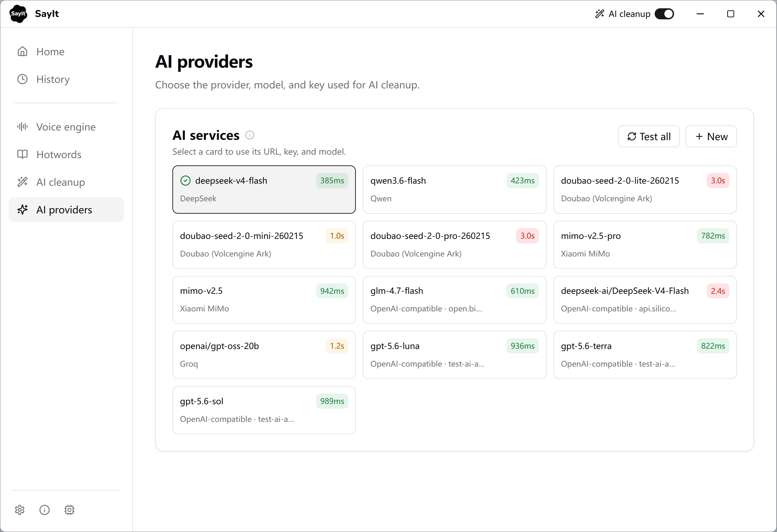777x532 pixels.
Task: Click the sidebar AI cleanup wand icon
Action: coord(22,182)
